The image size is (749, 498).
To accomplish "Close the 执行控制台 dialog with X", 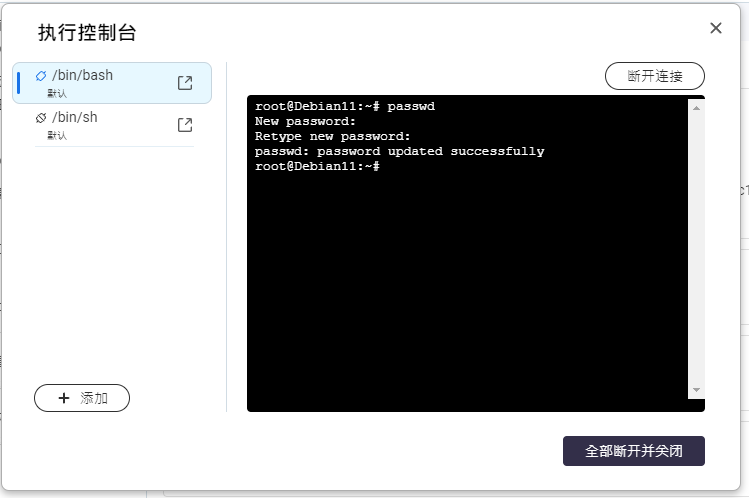I will pyautogui.click(x=716, y=28).
